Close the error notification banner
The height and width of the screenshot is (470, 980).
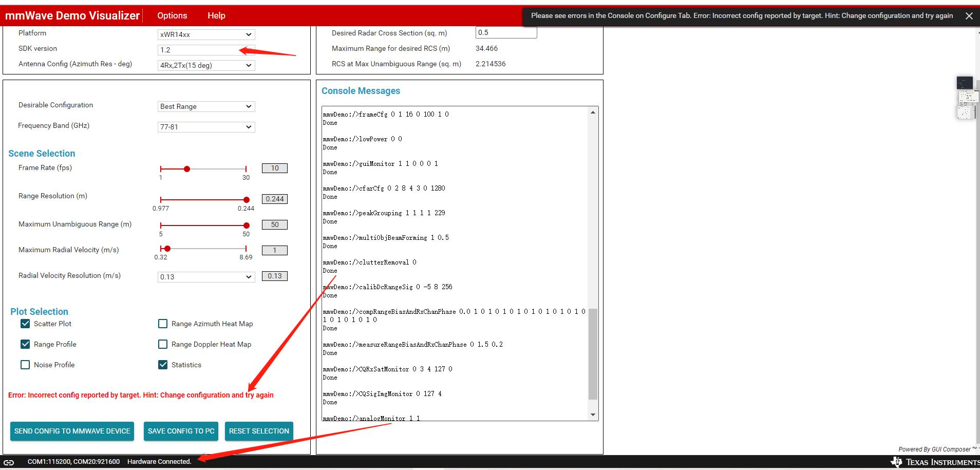pyautogui.click(x=969, y=16)
